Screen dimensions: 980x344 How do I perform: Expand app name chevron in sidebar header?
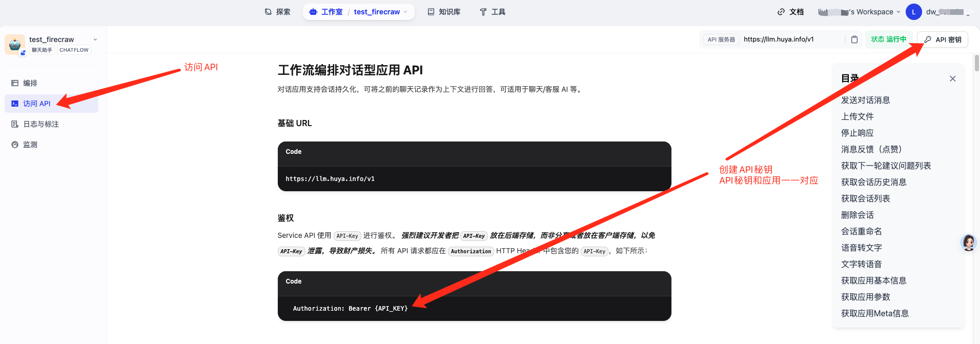pos(95,39)
